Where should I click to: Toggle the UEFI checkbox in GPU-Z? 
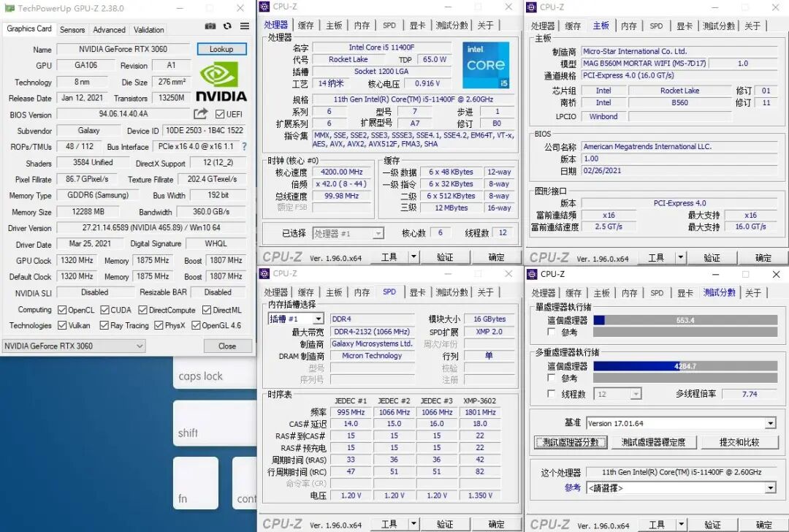click(x=220, y=114)
